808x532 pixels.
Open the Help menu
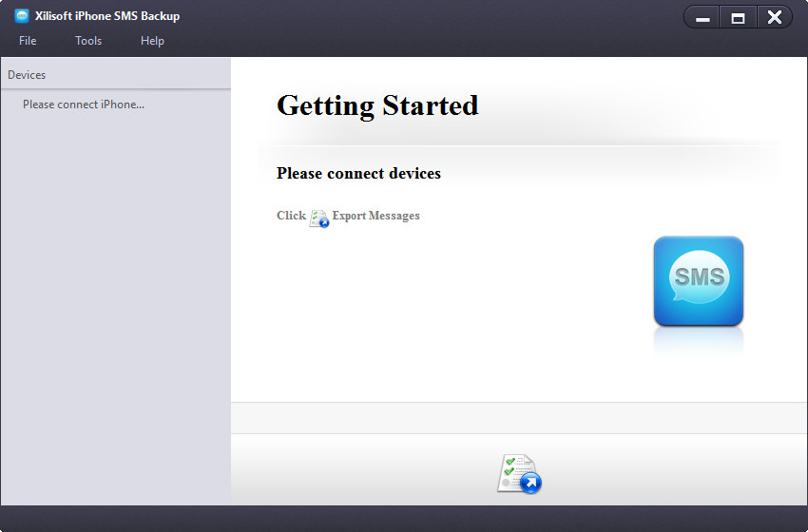tap(152, 41)
